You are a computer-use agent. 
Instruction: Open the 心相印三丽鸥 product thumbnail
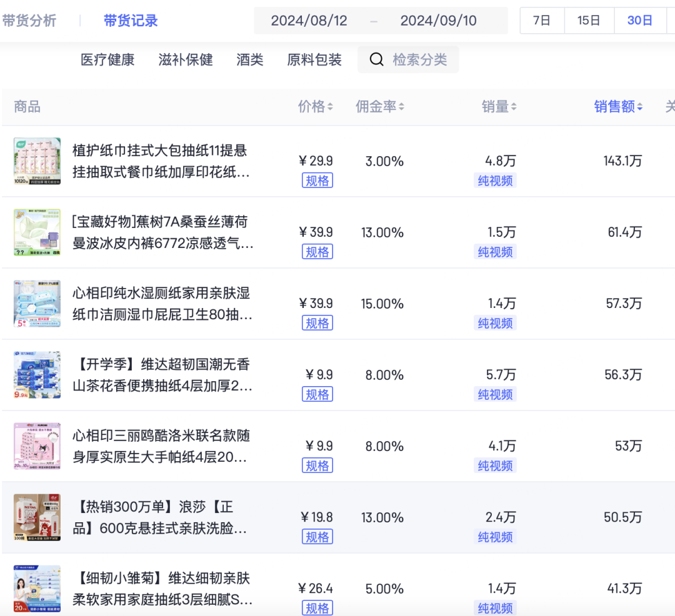pos(37,446)
